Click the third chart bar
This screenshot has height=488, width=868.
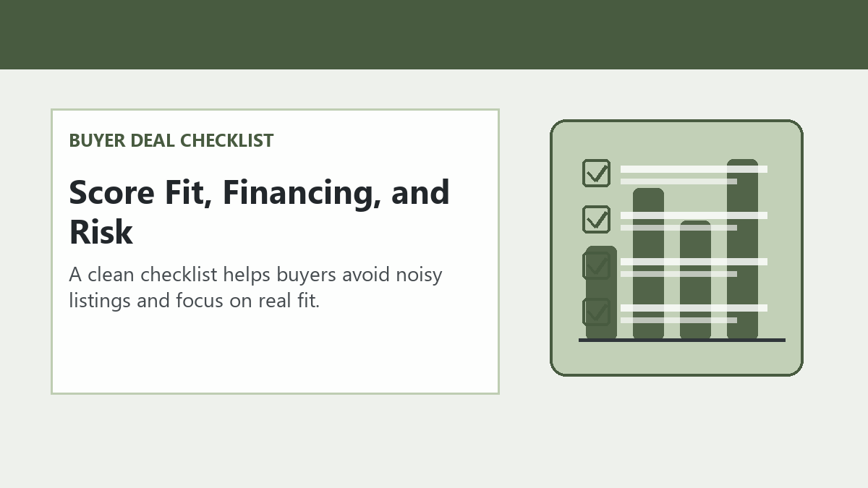point(695,281)
